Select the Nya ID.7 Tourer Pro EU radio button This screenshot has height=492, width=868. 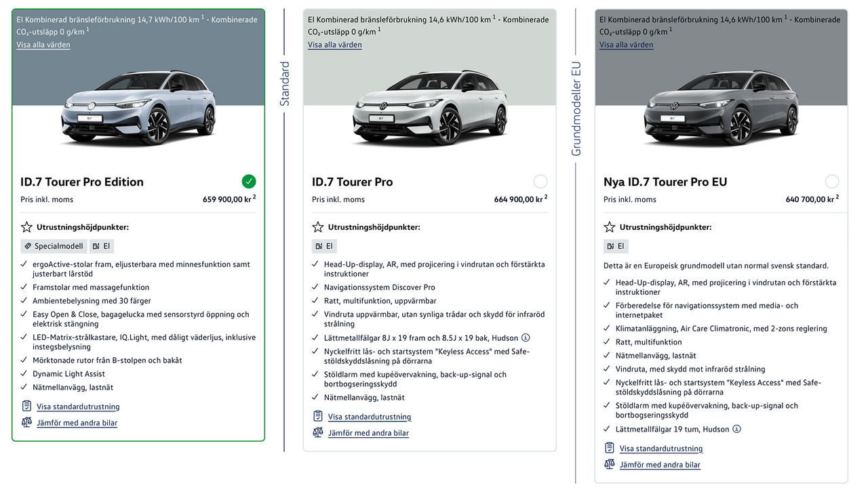point(832,182)
